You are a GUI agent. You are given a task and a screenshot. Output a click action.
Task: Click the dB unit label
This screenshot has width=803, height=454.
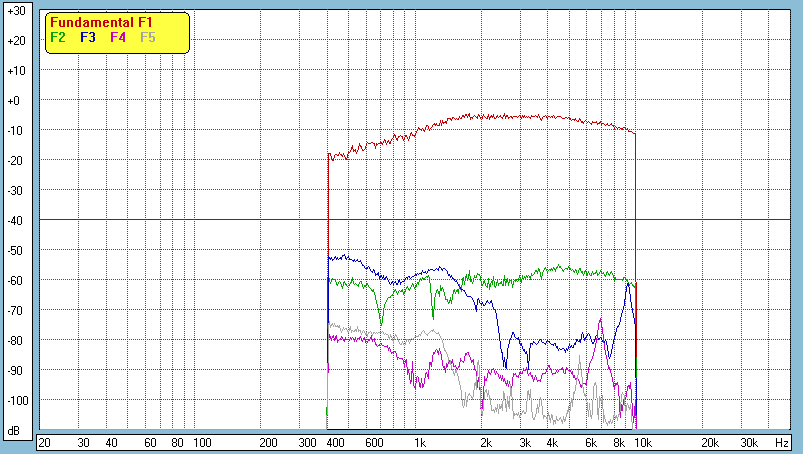(x=14, y=431)
